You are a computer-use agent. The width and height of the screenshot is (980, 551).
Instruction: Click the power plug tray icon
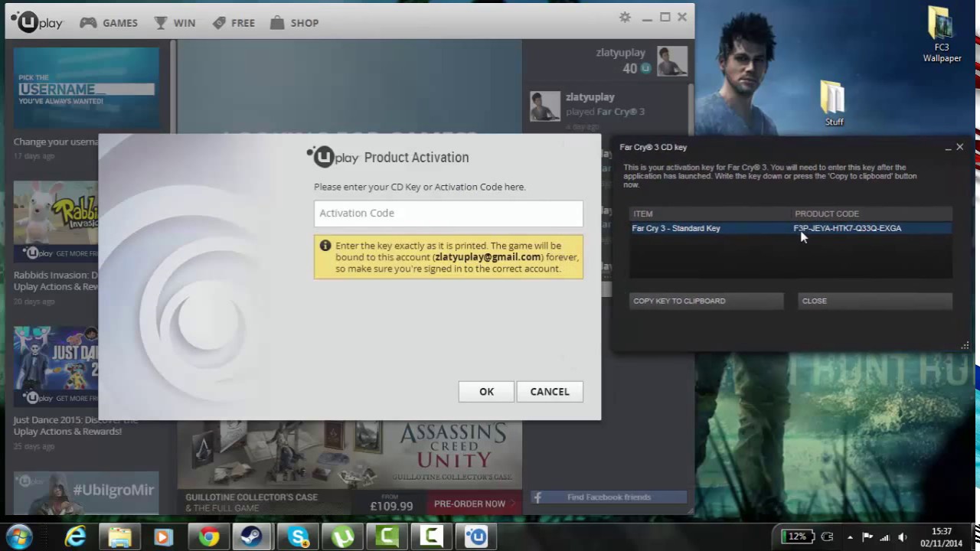click(827, 537)
